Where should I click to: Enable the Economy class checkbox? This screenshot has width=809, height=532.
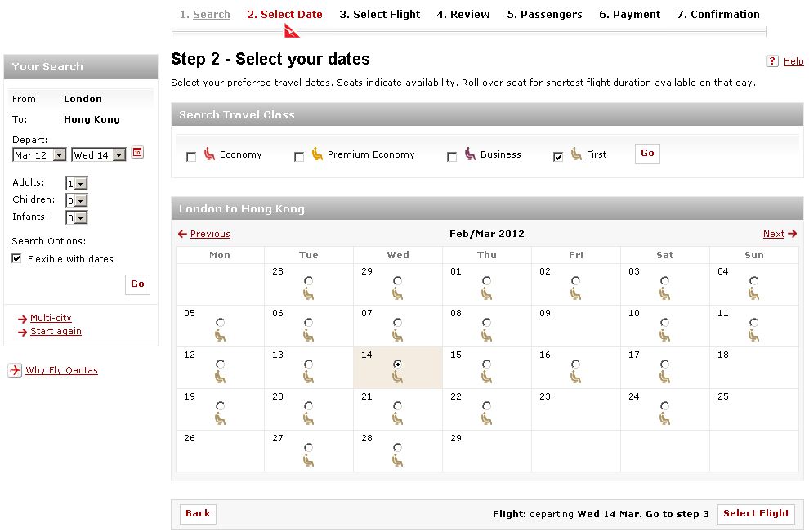pos(191,157)
